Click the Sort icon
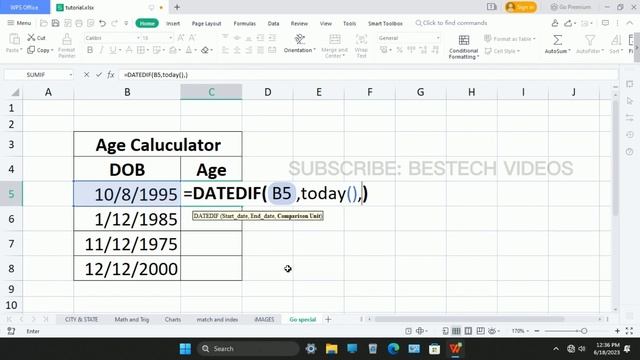This screenshot has height=360, width=640. coord(616,40)
